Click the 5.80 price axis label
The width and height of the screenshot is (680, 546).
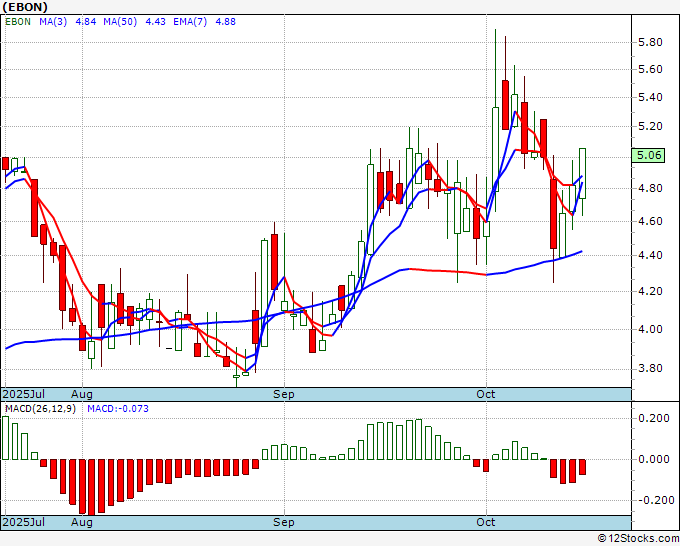tap(650, 42)
